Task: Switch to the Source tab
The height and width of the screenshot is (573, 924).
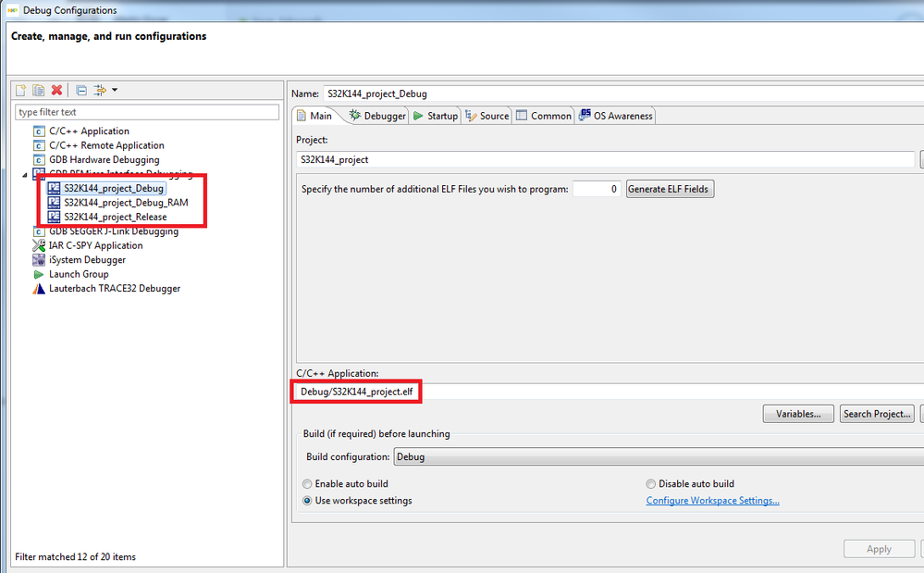Action: point(487,116)
